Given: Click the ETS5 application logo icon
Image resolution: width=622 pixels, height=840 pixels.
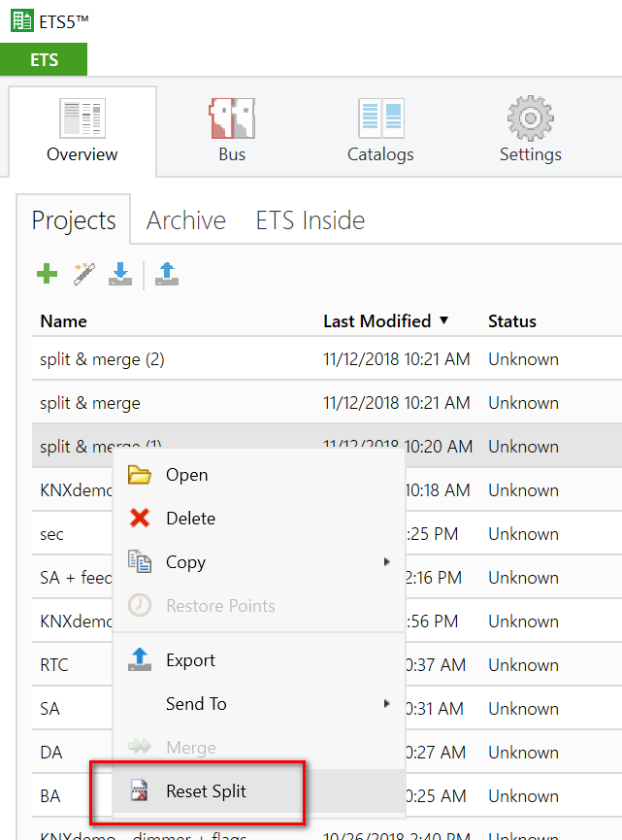Looking at the screenshot, I should (22, 21).
